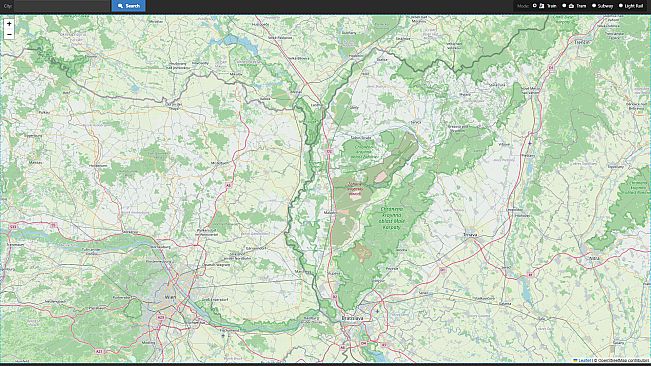
Task: Click the Malé Karpaty protected area label
Action: pyautogui.click(x=391, y=218)
